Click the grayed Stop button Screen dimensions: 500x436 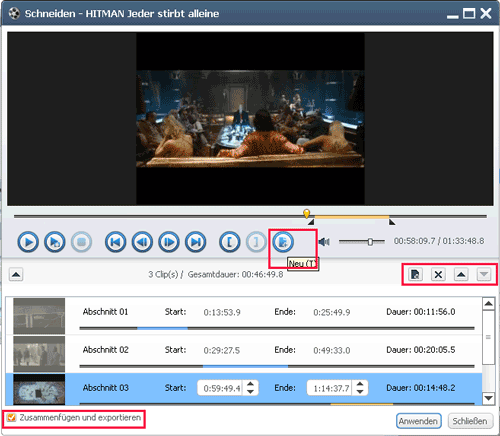coord(81,242)
